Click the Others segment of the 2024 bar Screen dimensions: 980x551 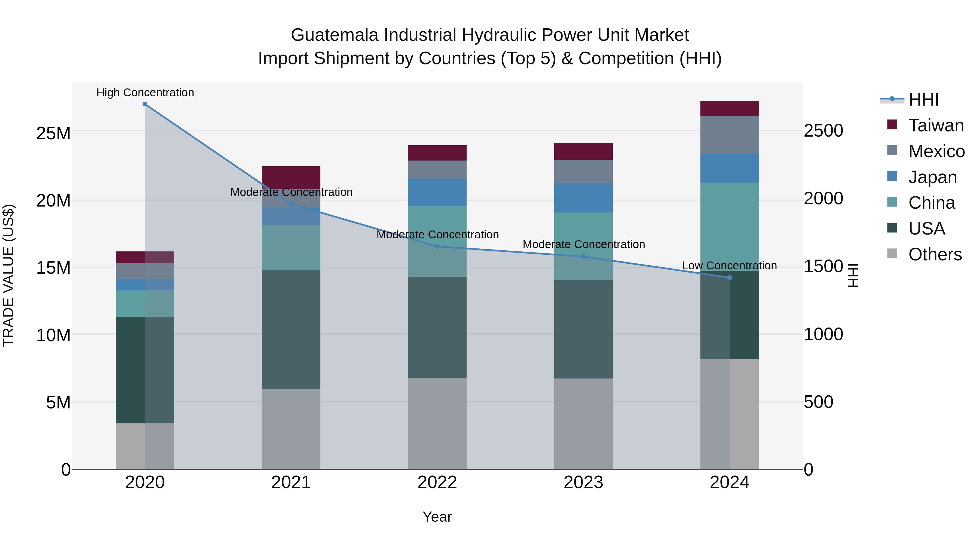click(730, 414)
